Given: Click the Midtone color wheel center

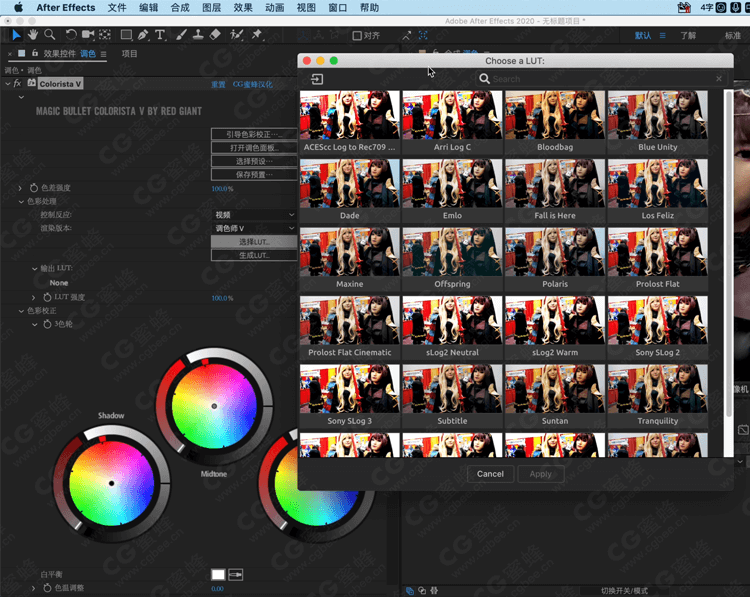Looking at the screenshot, I should [214, 406].
